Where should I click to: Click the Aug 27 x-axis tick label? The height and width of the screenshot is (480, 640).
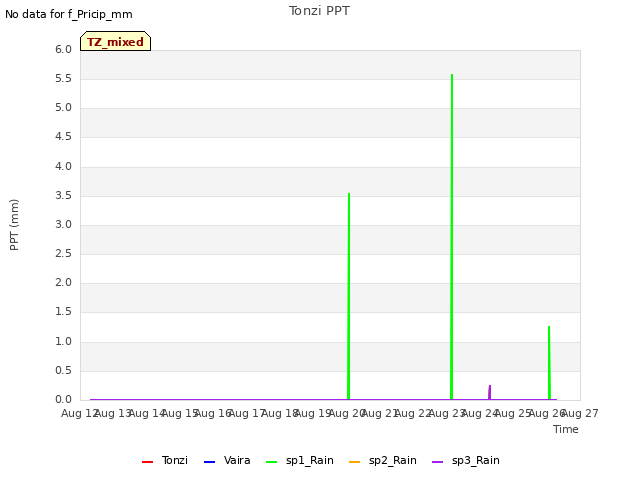pyautogui.click(x=580, y=413)
